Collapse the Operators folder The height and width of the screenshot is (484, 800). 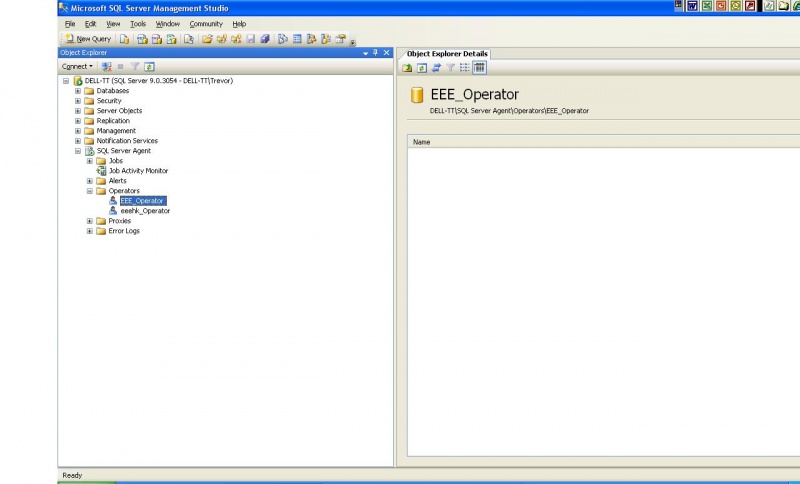pos(90,191)
